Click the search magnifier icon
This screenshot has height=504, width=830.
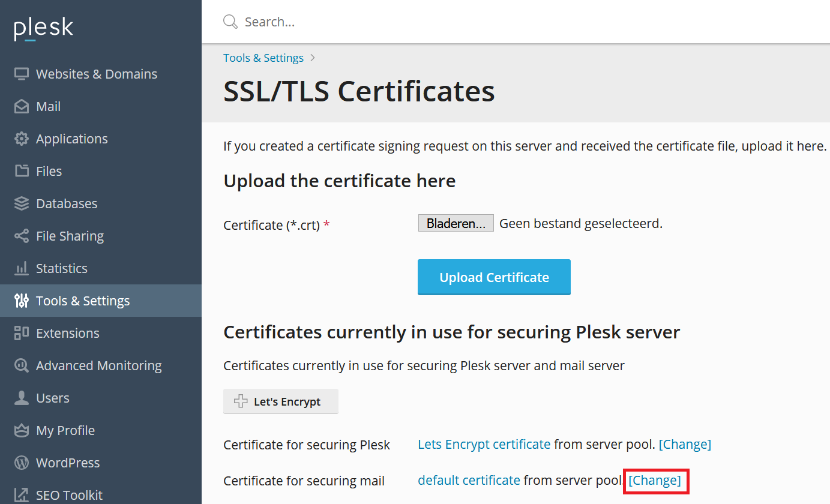230,22
